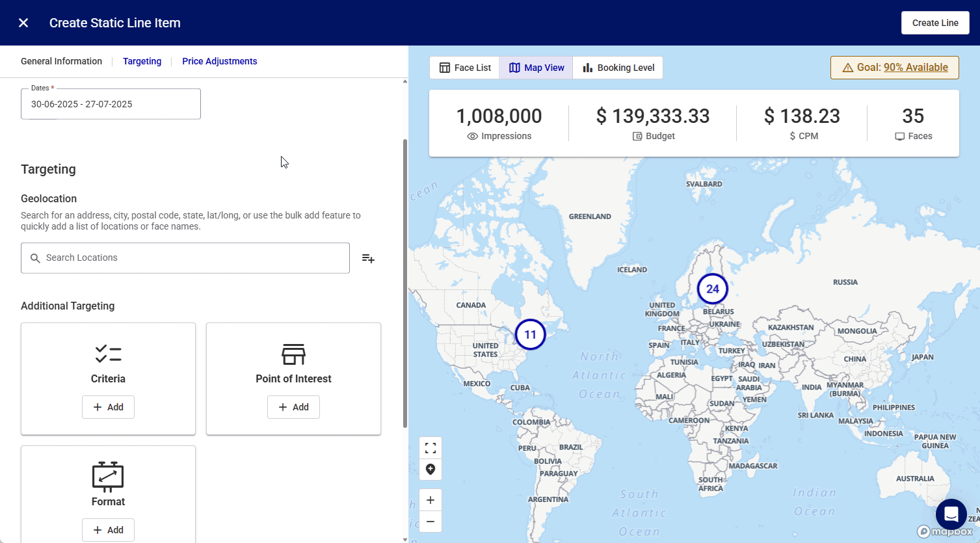Focus the Search Locations input
The image size is (980, 543).
(x=185, y=258)
